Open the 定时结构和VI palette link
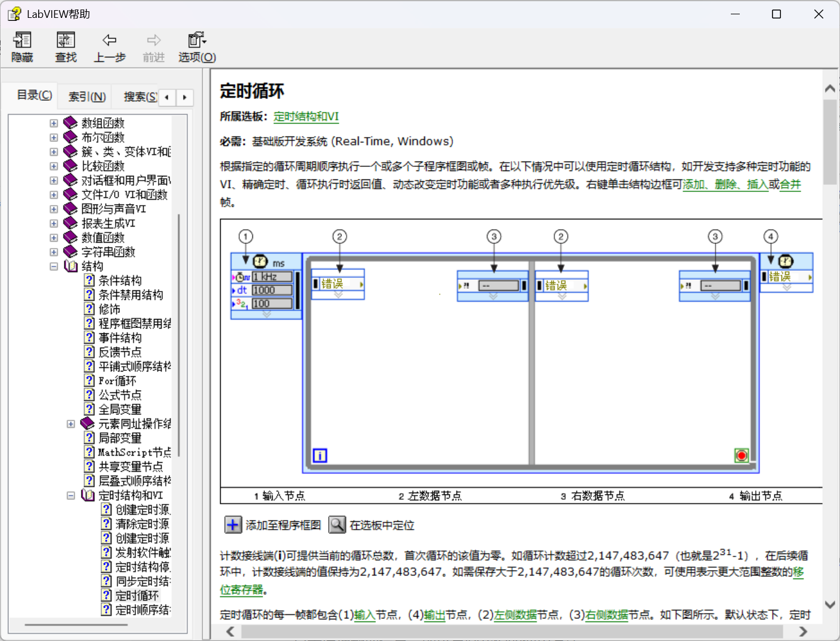The width and height of the screenshot is (840, 641). coord(306,117)
